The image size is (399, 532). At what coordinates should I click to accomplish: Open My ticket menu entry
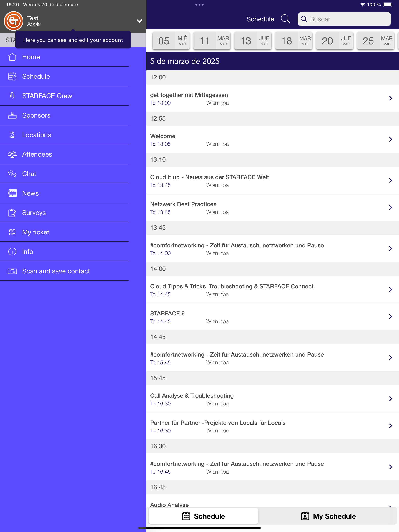[64, 232]
